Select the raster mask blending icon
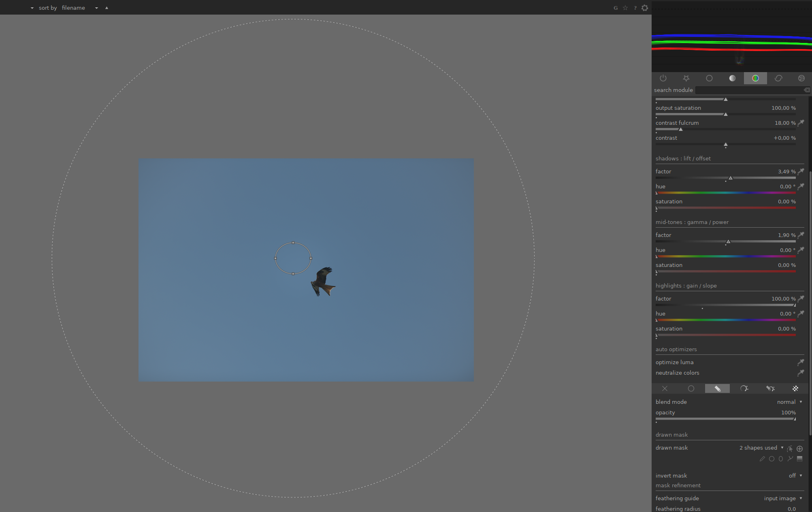The width and height of the screenshot is (812, 512). [795, 388]
